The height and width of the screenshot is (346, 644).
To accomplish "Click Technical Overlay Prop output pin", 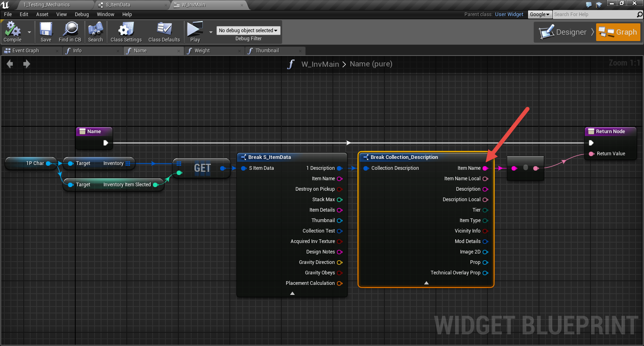I will [x=485, y=273].
